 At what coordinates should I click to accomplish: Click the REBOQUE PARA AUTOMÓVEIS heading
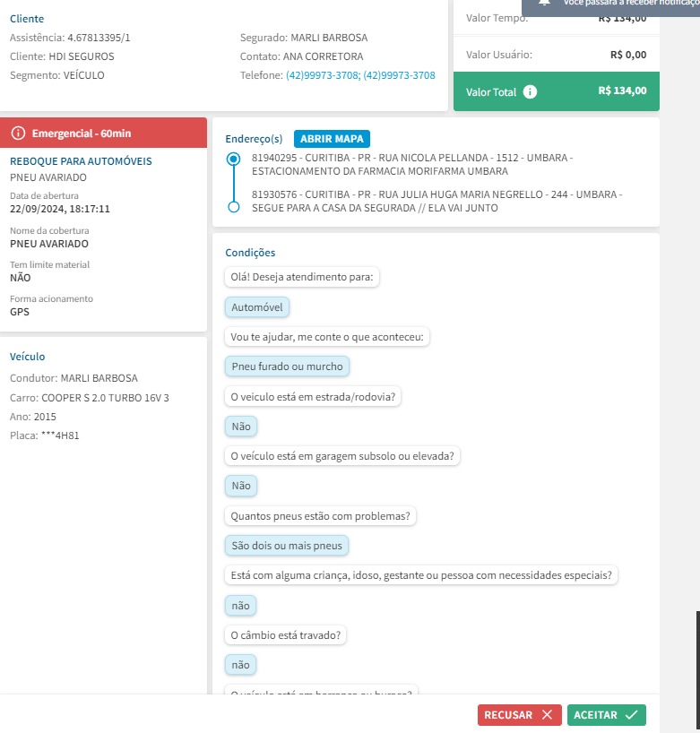tap(81, 161)
